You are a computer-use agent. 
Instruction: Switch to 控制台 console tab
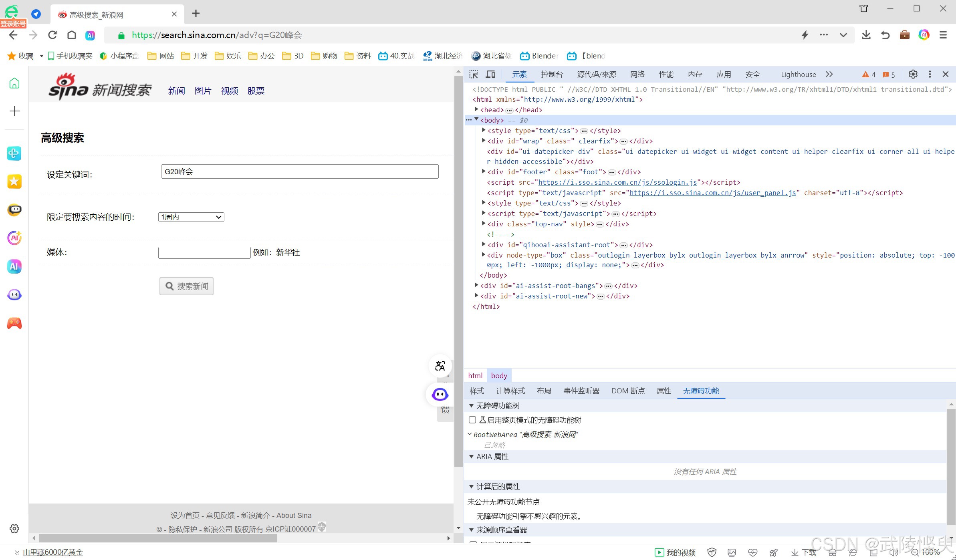pos(551,74)
